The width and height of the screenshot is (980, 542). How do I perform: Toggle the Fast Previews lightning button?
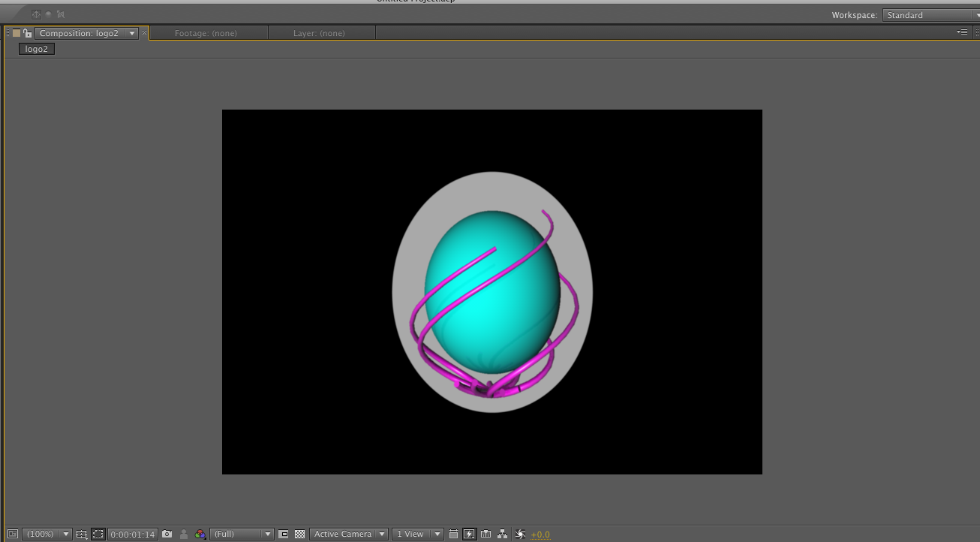[470, 534]
